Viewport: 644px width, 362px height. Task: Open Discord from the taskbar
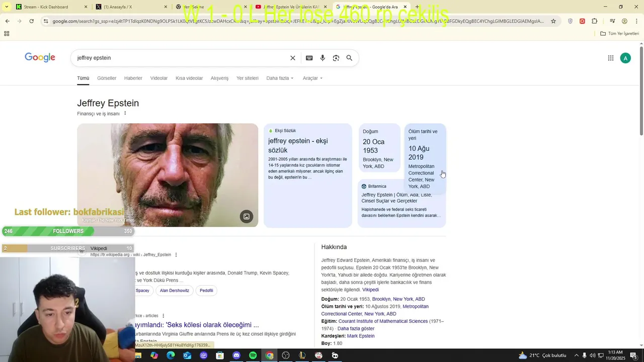pos(236,355)
